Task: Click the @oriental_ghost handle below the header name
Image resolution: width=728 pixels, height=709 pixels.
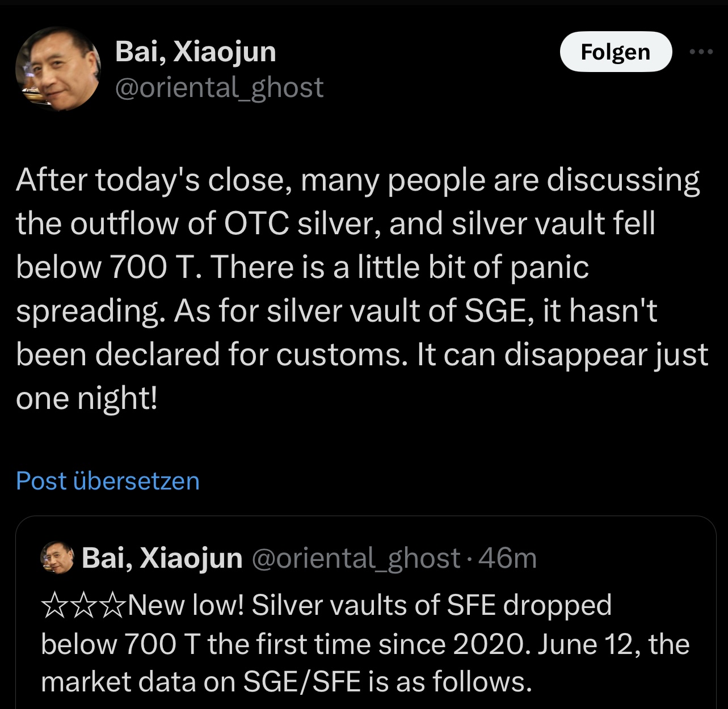Action: coord(219,87)
